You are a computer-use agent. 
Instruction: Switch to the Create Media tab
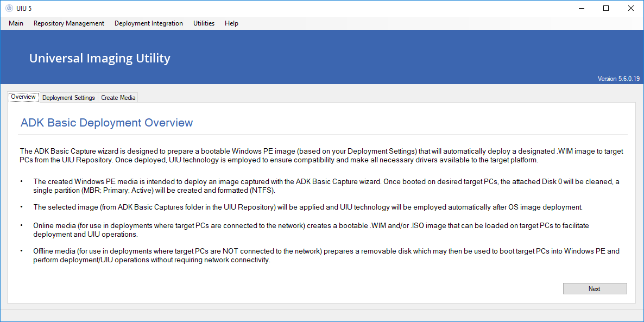point(118,98)
